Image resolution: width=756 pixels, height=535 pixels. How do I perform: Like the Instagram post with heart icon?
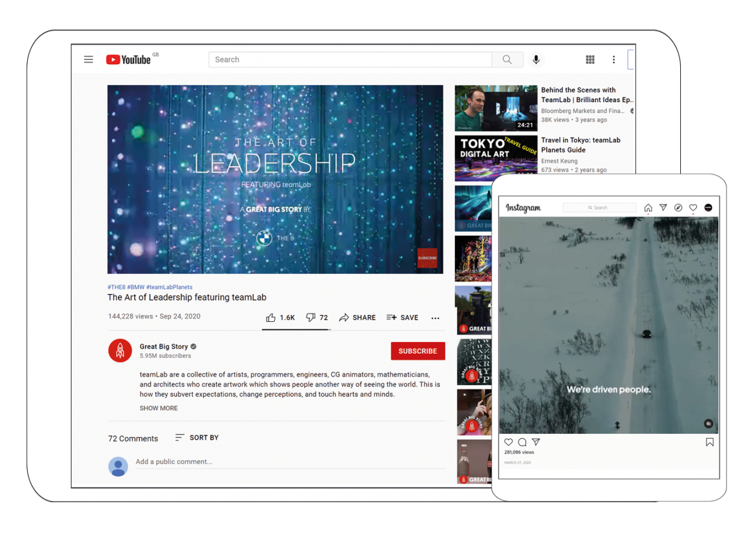tap(509, 442)
